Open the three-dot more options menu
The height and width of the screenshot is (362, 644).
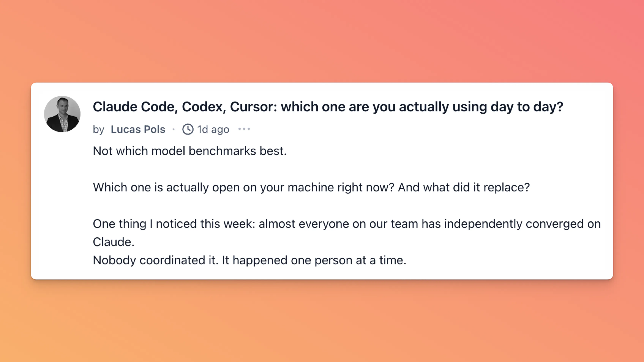click(244, 129)
